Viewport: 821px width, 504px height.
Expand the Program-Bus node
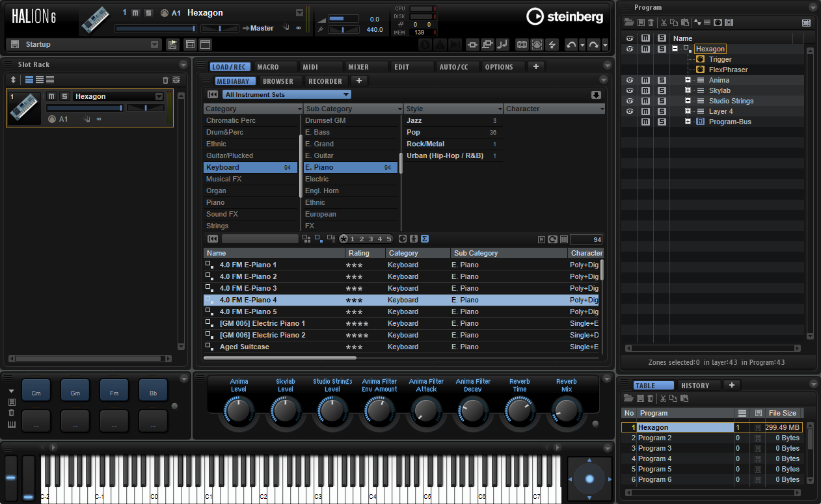coord(688,122)
